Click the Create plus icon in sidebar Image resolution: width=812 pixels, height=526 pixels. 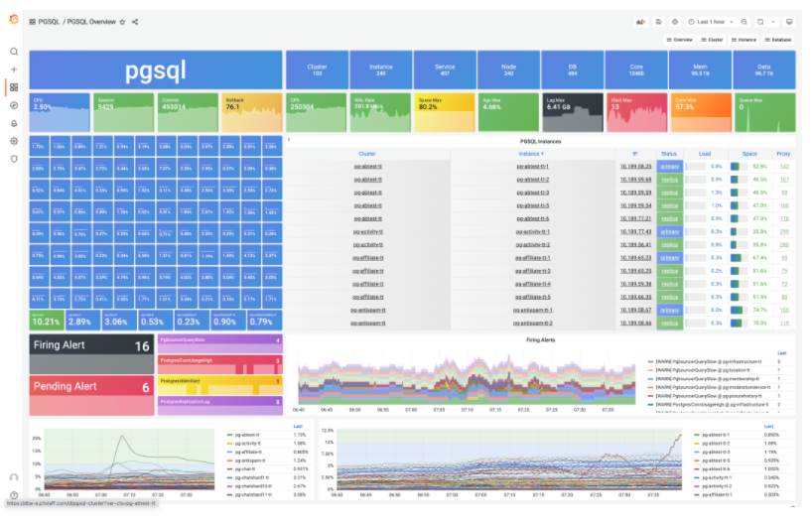tap(14, 69)
